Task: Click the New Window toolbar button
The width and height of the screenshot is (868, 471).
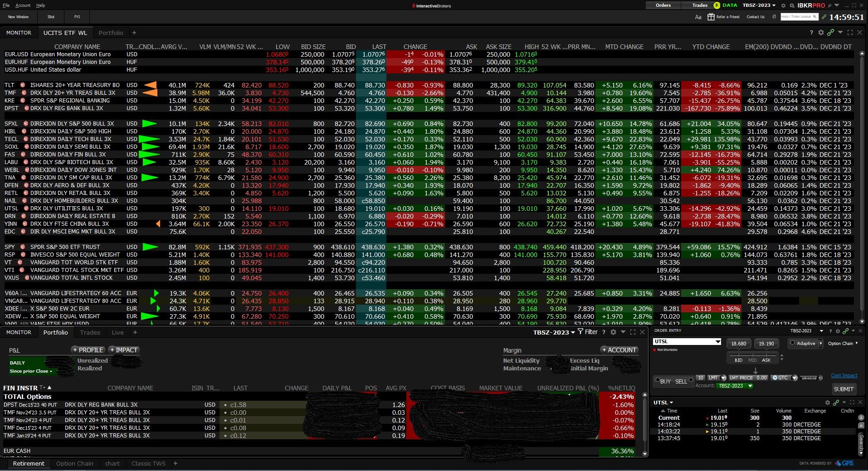Action: click(x=18, y=17)
